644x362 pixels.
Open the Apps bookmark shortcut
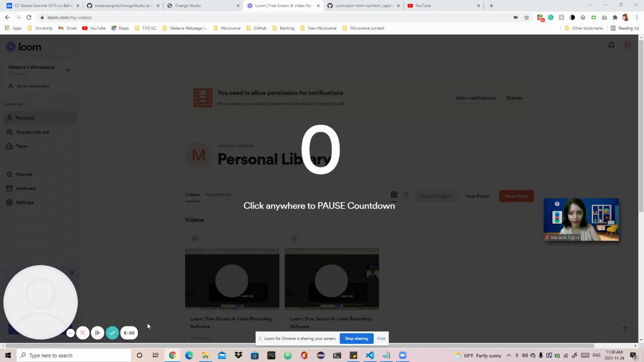(x=13, y=28)
